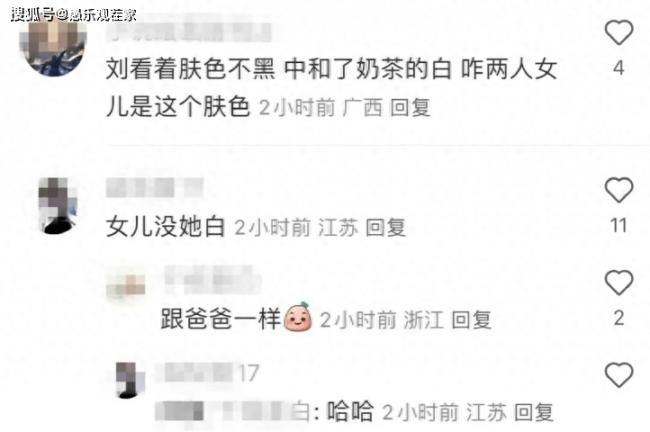Open username ending in 17
The height and width of the screenshot is (432, 650).
point(207,372)
